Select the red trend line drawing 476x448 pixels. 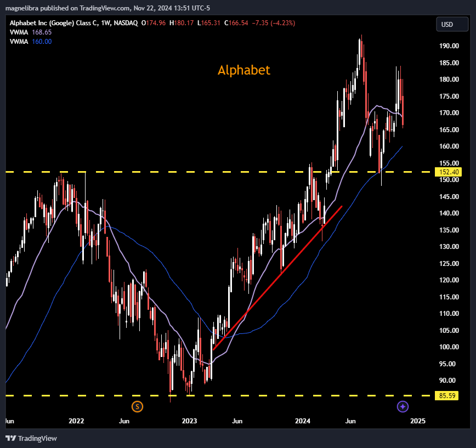[x=278, y=277]
